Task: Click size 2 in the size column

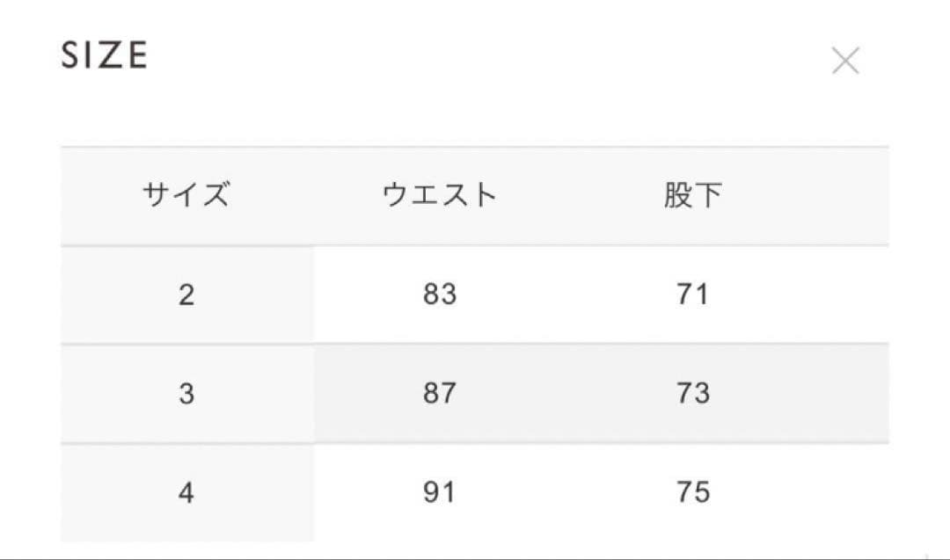Action: click(187, 295)
